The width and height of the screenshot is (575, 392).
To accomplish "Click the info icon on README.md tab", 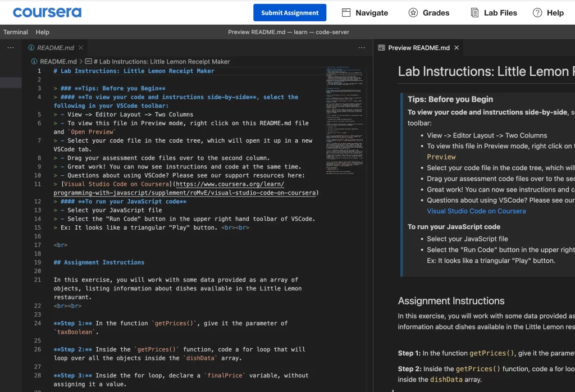I will click(x=32, y=48).
